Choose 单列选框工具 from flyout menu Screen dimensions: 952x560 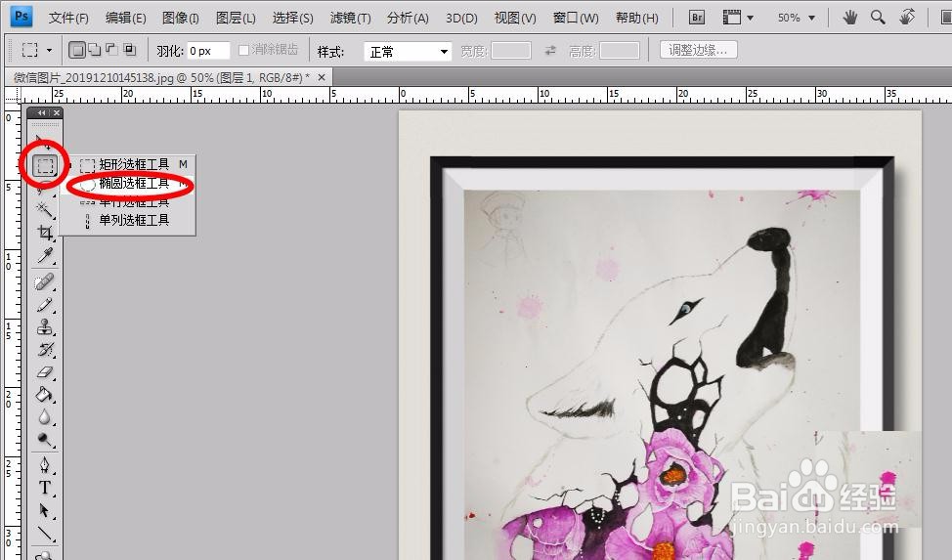click(134, 220)
